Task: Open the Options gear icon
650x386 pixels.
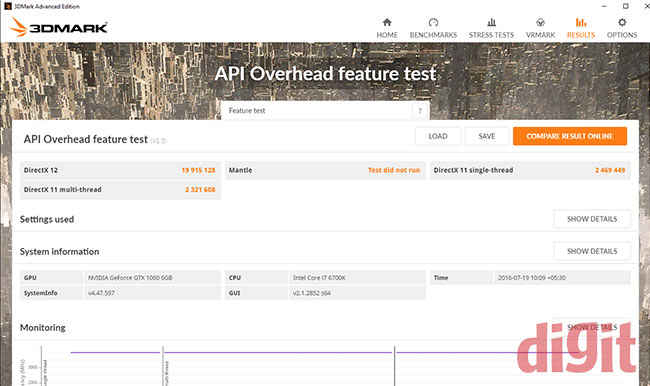Action: coord(622,22)
